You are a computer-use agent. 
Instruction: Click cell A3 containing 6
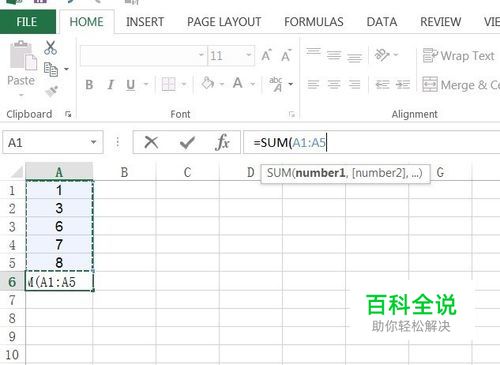[59, 226]
